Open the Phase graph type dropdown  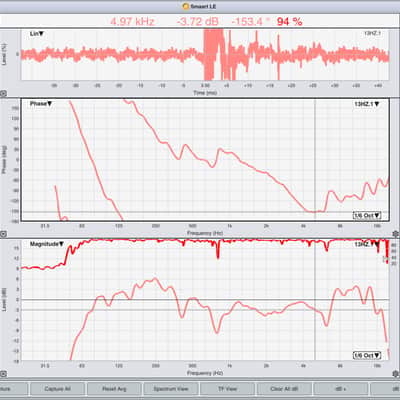[x=41, y=104]
